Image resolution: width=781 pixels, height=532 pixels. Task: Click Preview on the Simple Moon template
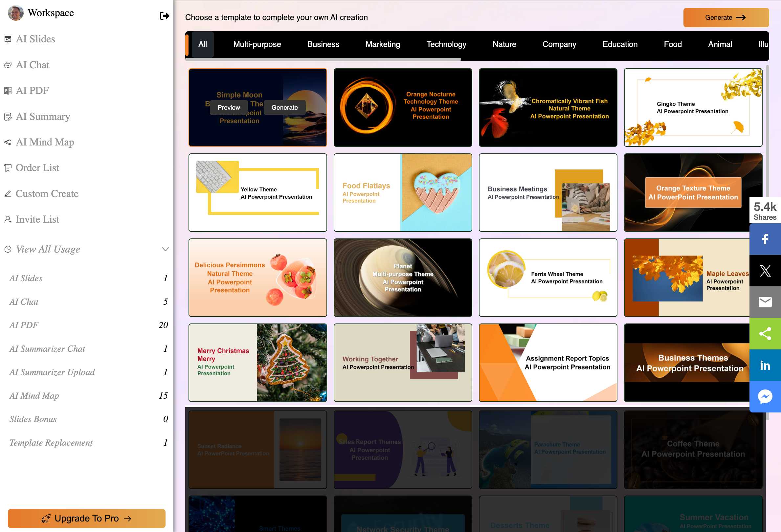point(229,107)
